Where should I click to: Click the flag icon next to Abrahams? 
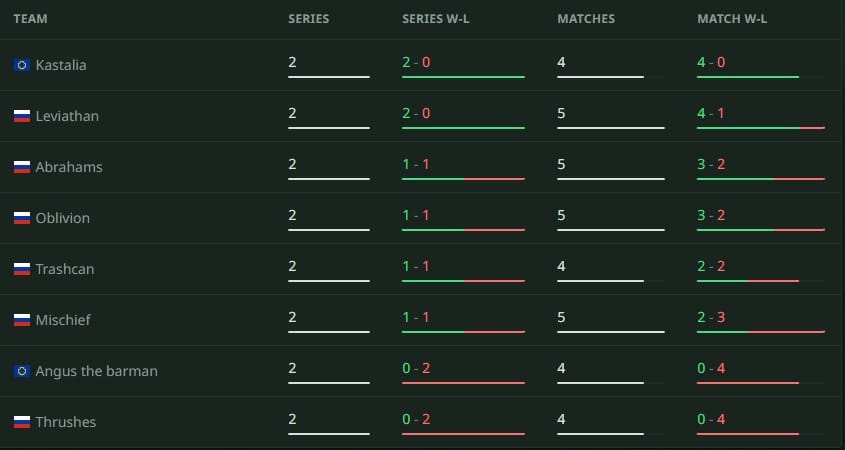coord(22,167)
